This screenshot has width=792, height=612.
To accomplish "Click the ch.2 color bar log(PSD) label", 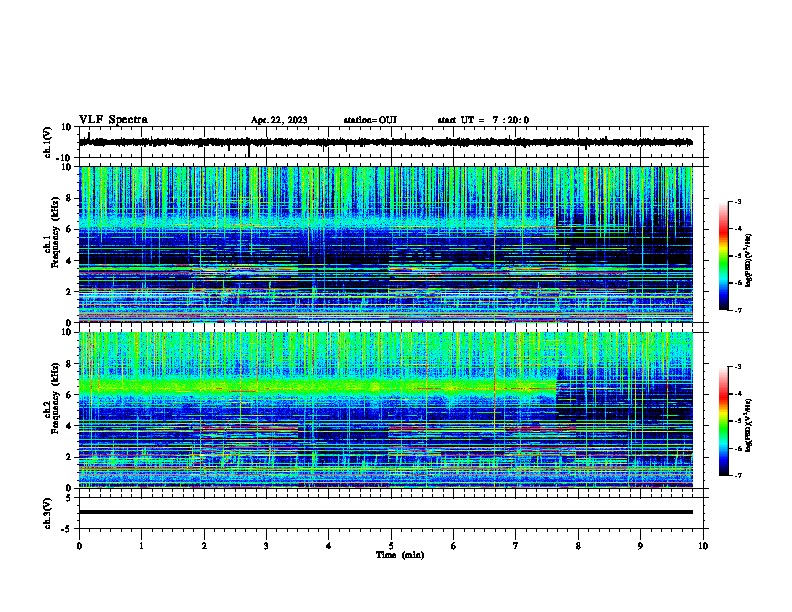I will point(749,425).
